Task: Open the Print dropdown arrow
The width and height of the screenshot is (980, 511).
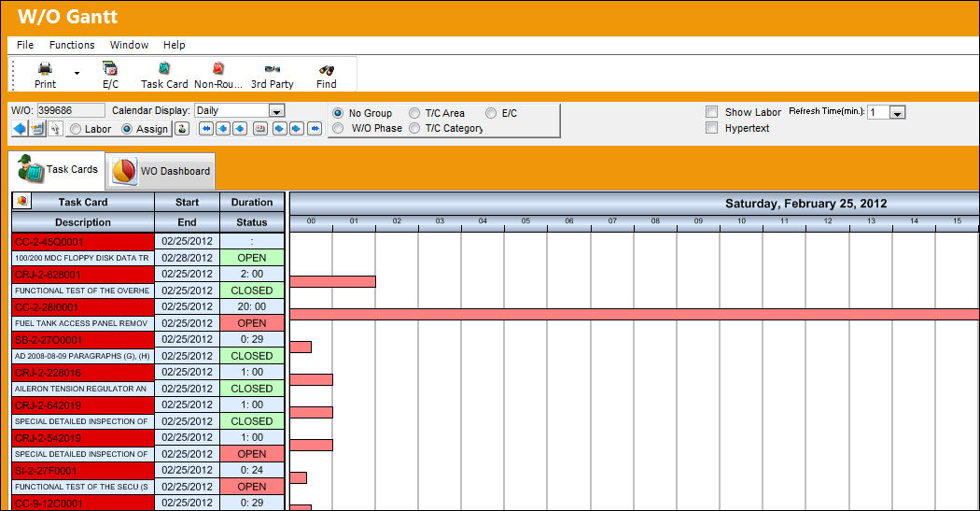Action: click(x=77, y=73)
